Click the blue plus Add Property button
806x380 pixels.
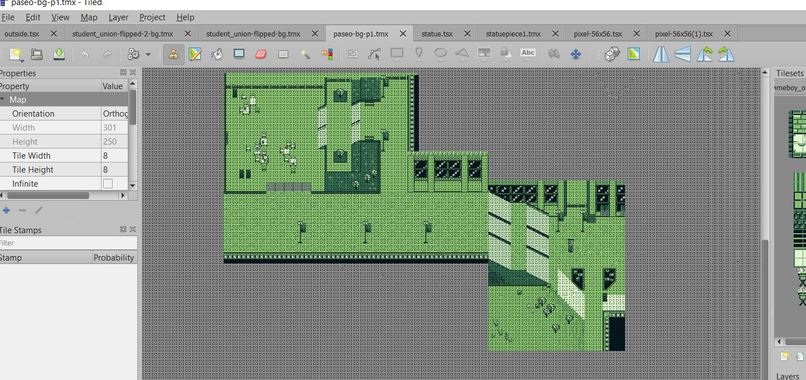6,210
